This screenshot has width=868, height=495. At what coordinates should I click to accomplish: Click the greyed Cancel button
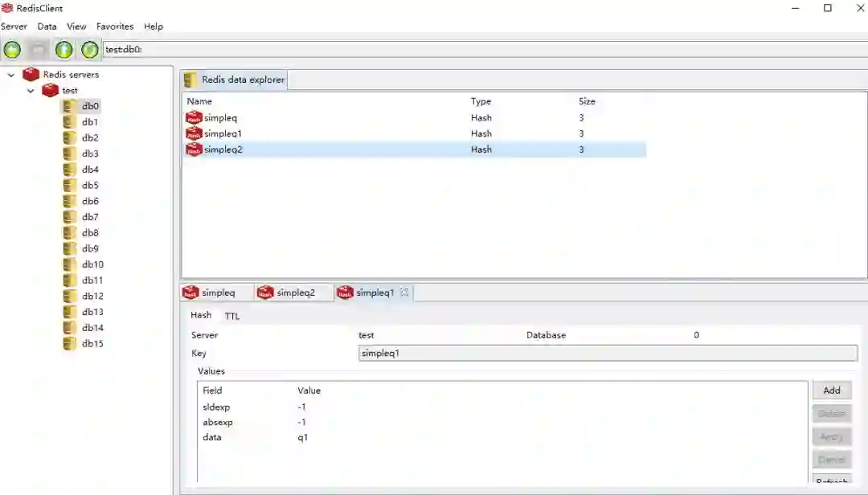[832, 460]
